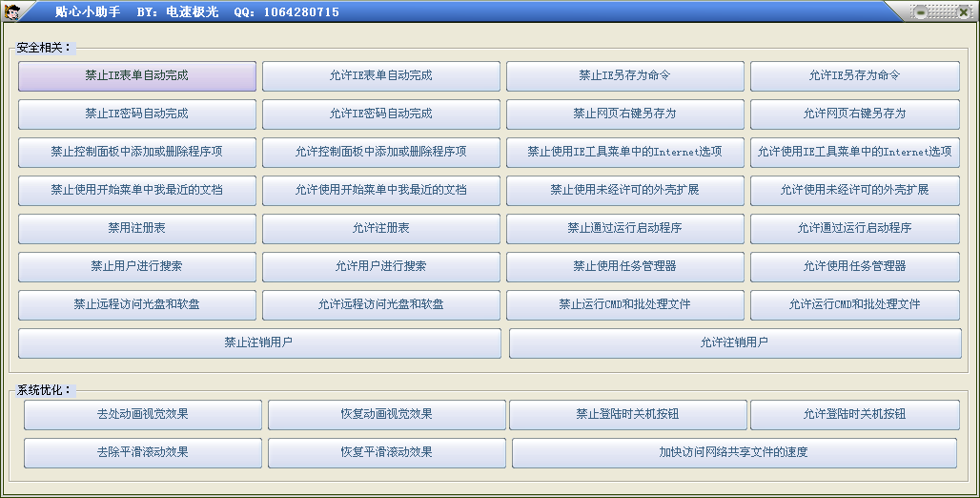Click 禁止IE密码自动完成
The height and width of the screenshot is (498, 980).
click(137, 114)
